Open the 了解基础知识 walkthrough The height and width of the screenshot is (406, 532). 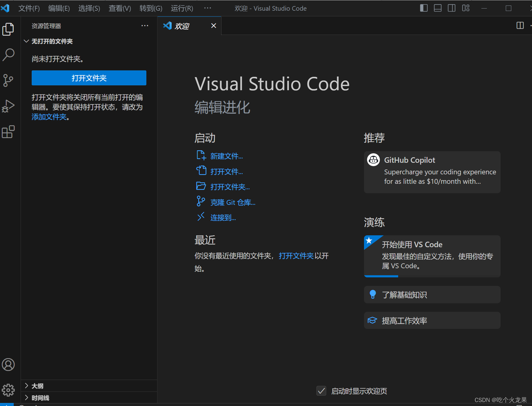pos(432,295)
